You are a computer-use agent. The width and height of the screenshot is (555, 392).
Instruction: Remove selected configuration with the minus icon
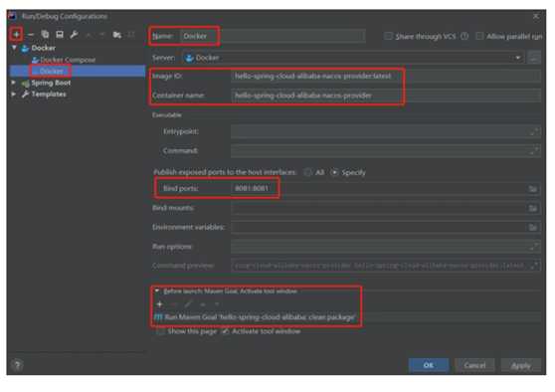click(31, 35)
